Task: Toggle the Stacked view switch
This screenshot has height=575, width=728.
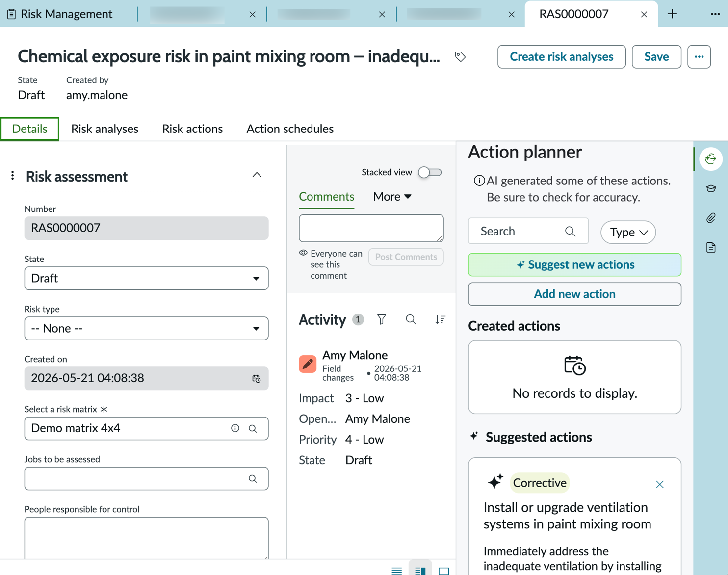Action: tap(430, 172)
